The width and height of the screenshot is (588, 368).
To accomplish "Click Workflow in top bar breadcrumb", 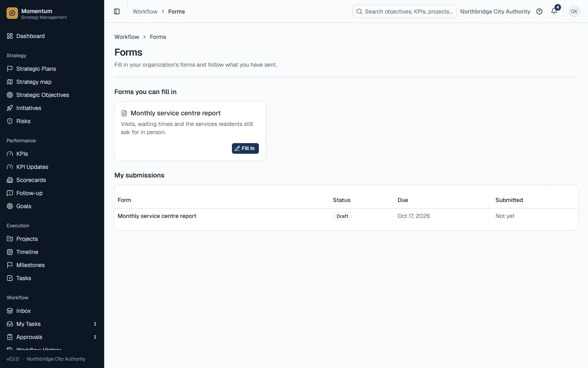I will pos(145,11).
